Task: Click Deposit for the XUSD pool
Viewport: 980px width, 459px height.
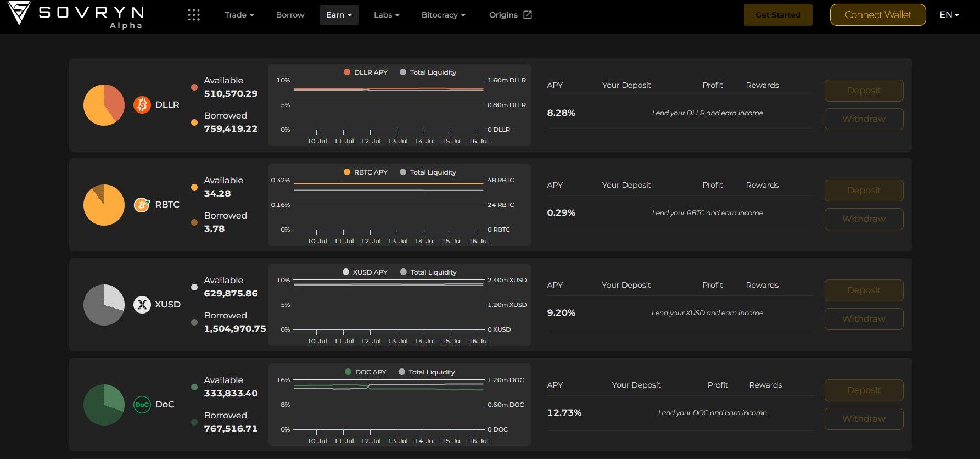Action: click(x=864, y=290)
